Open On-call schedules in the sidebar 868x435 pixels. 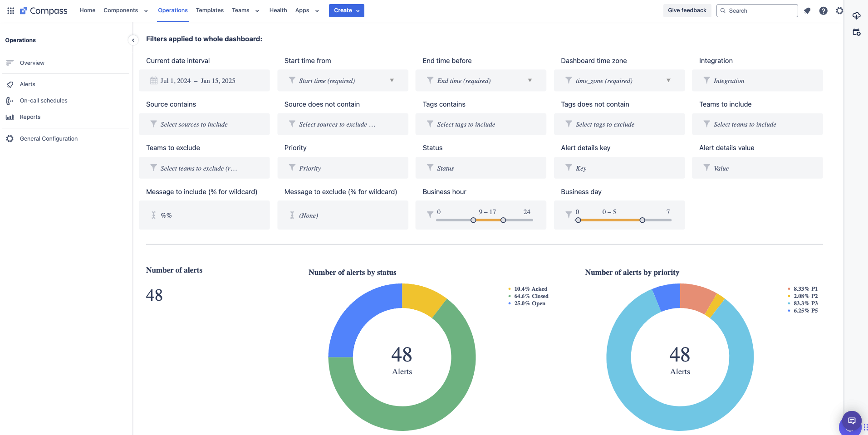tap(44, 101)
